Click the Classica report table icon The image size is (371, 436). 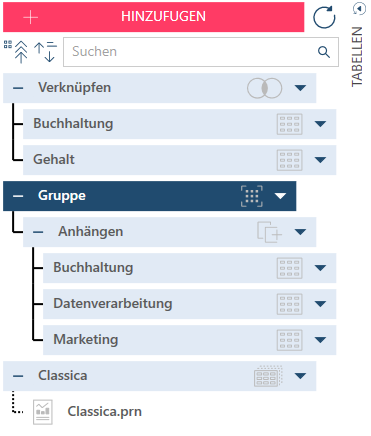click(x=268, y=376)
